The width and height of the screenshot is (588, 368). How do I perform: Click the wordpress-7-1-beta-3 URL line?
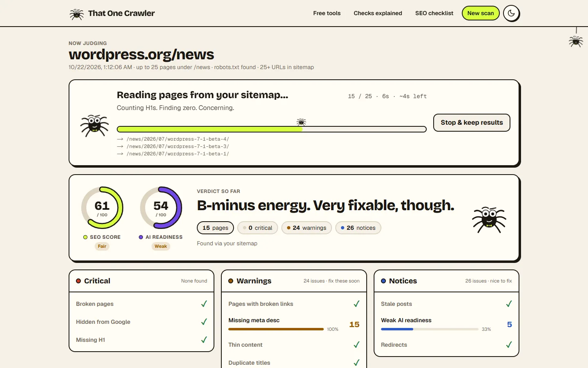(173, 146)
